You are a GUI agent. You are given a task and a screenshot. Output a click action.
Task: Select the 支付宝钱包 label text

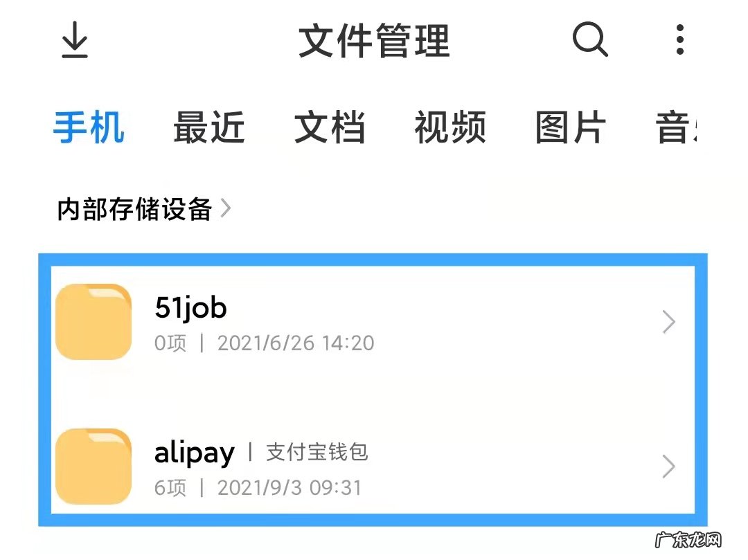coord(317,453)
